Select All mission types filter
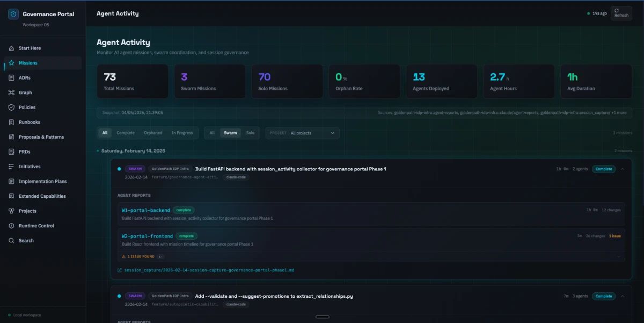This screenshot has width=644, height=323. coord(212,133)
